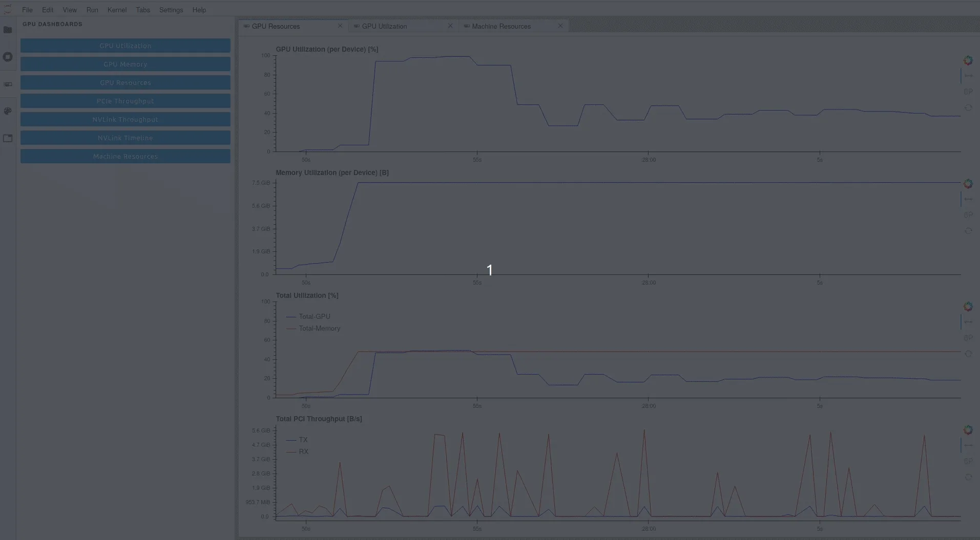Screen dimensions: 980x540
Task: Close the GPU Utilization tab
Action: [x=450, y=26]
